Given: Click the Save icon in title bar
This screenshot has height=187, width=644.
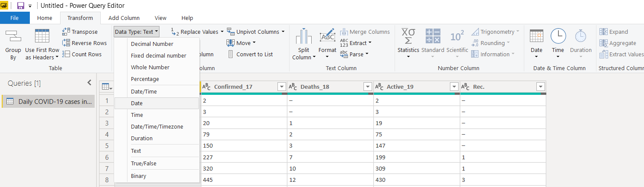Looking at the screenshot, I should click(x=20, y=6).
